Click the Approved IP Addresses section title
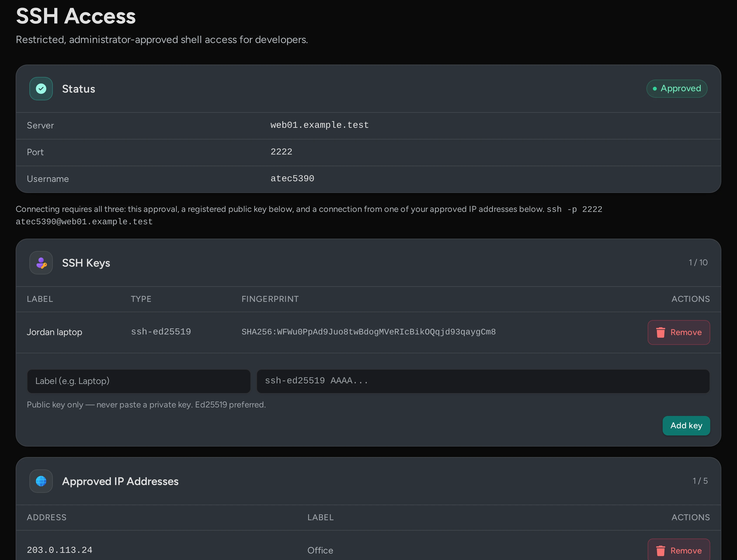 (x=120, y=481)
